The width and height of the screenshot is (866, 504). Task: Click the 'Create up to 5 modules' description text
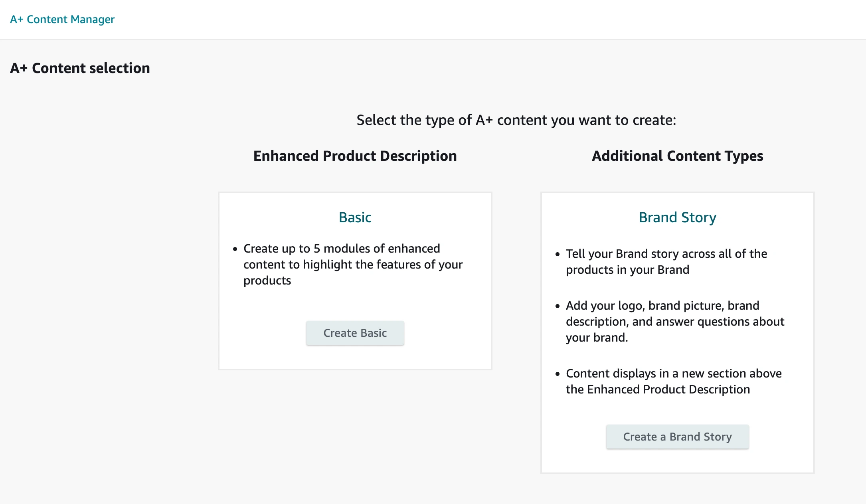tap(353, 264)
